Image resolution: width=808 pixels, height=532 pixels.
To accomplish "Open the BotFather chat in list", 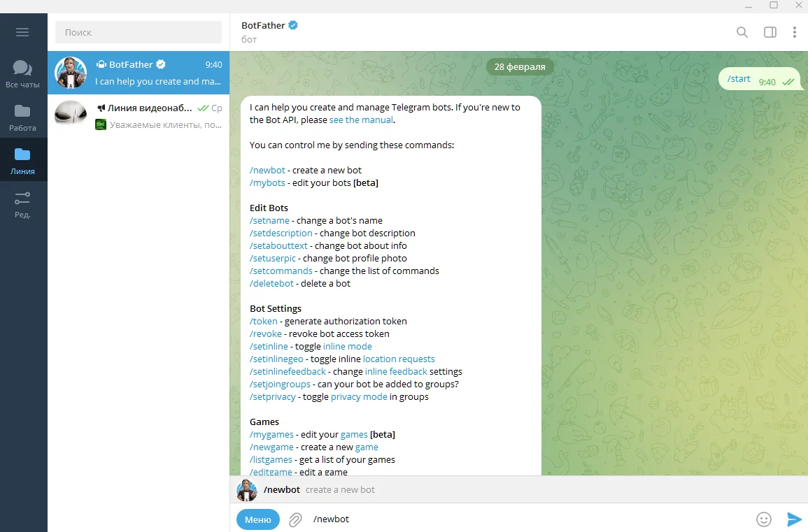I will coord(139,73).
